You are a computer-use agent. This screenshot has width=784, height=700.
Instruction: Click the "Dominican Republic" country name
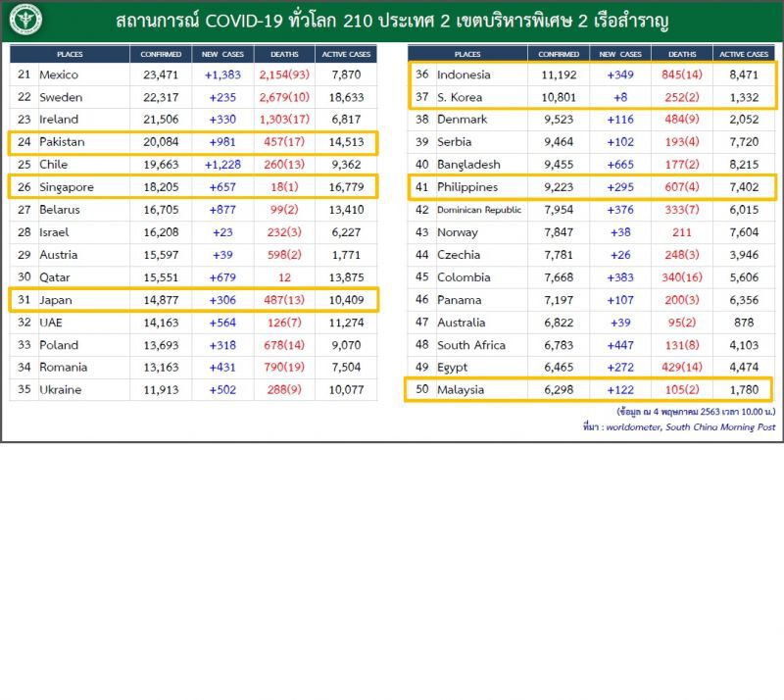click(479, 210)
